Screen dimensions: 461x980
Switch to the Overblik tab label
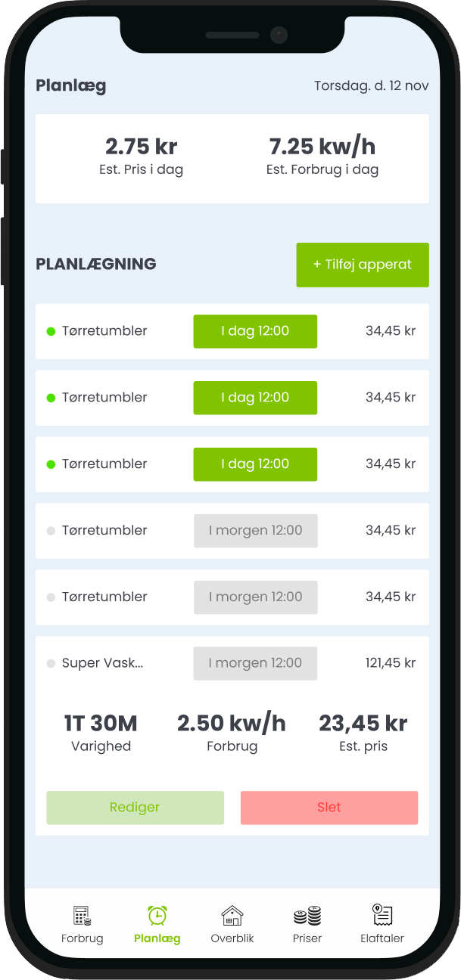(232, 938)
